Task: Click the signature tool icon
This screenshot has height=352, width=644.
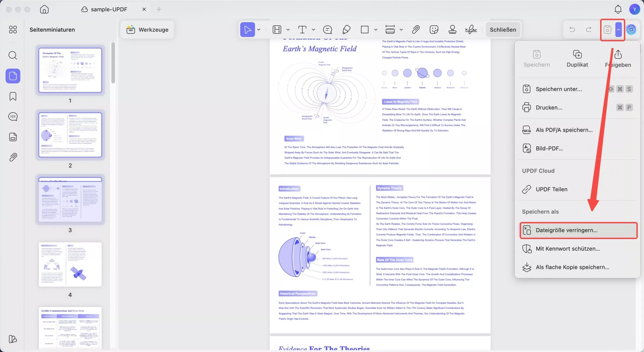Action: [x=471, y=30]
